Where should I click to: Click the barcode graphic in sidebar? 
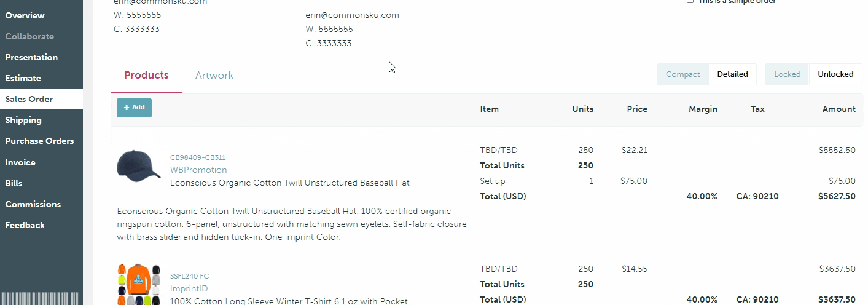41,299
